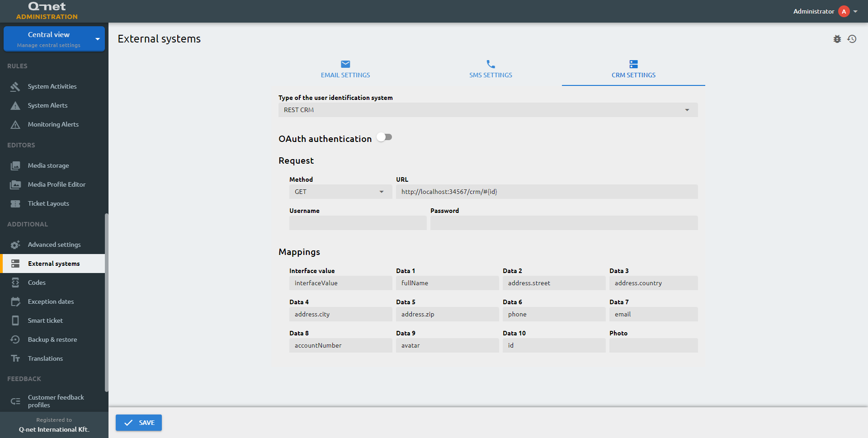Click the CRM server icon
The image size is (868, 438).
coord(633,64)
